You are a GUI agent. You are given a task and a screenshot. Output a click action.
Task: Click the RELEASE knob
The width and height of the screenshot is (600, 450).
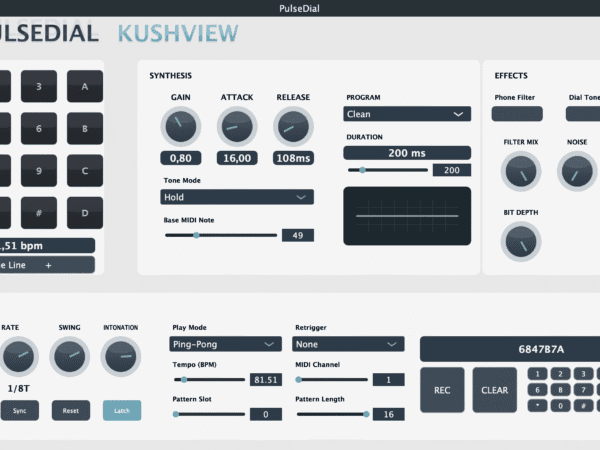(x=293, y=126)
